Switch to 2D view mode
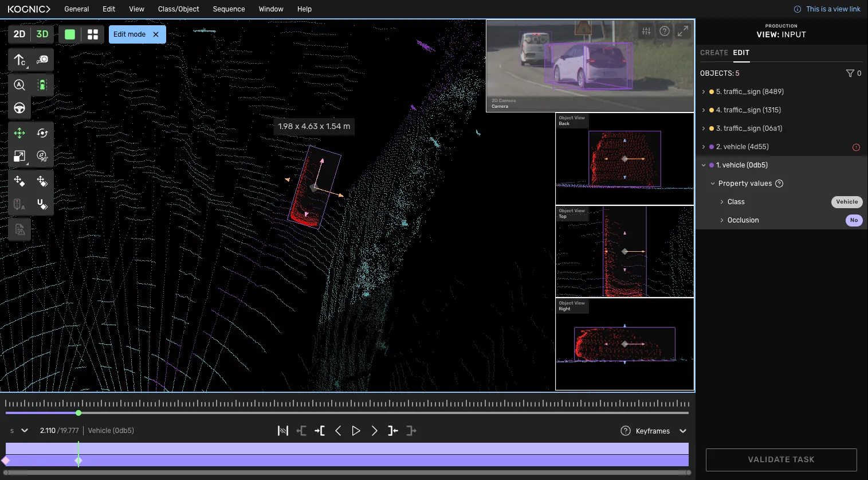 tap(19, 34)
